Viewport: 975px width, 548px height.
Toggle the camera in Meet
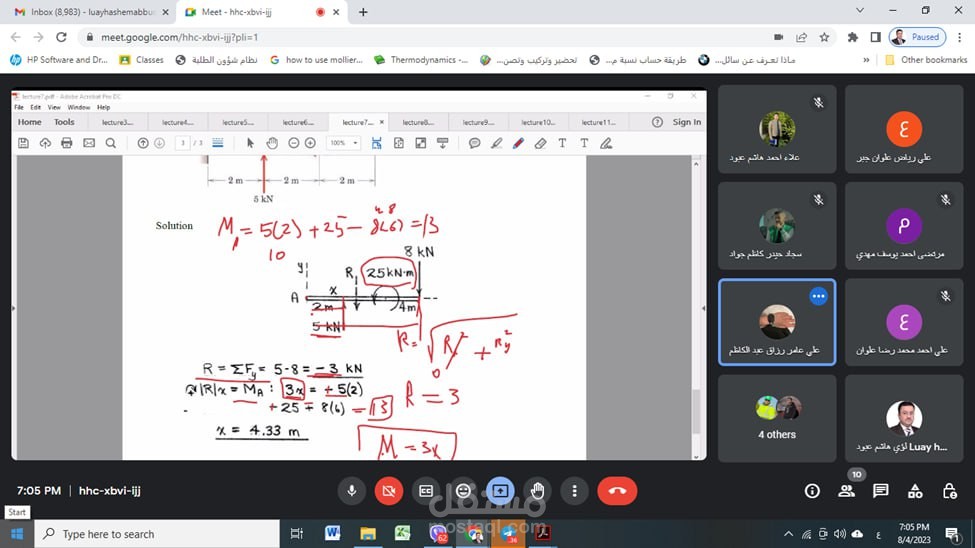(389, 491)
